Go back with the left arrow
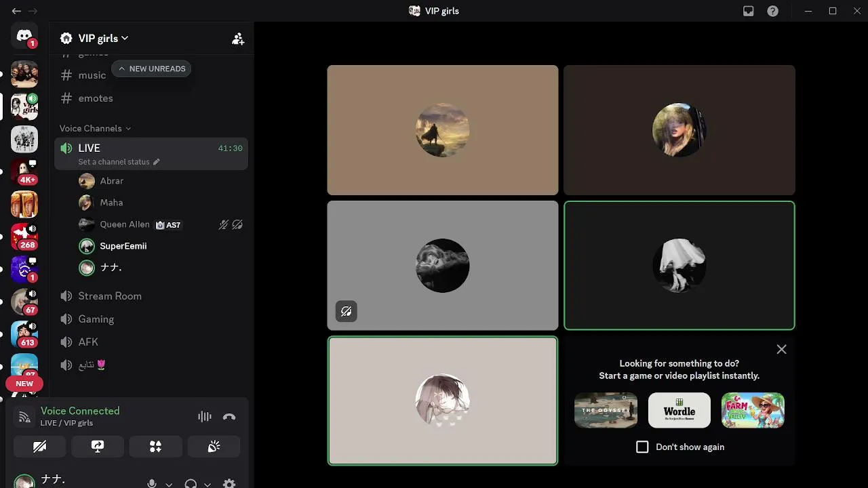Image resolution: width=868 pixels, height=488 pixels. [16, 11]
